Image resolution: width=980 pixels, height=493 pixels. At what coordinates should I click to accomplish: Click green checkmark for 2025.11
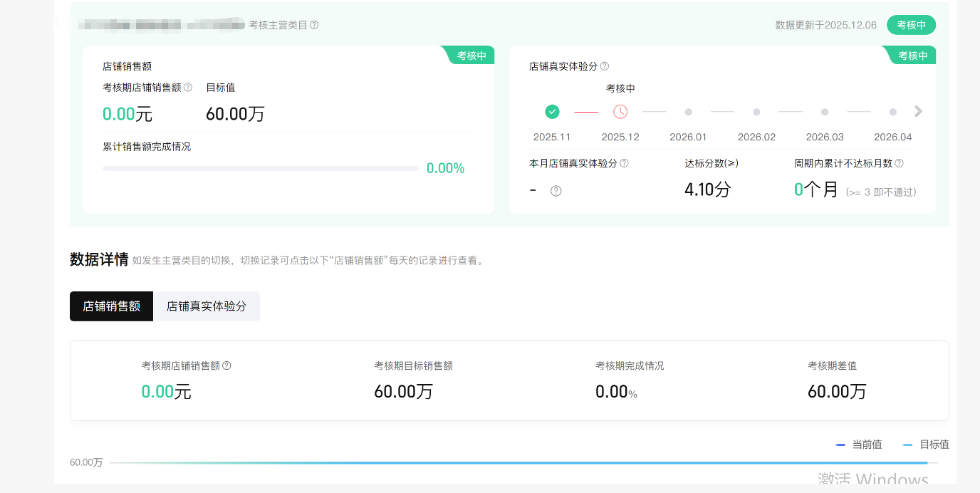pos(552,112)
